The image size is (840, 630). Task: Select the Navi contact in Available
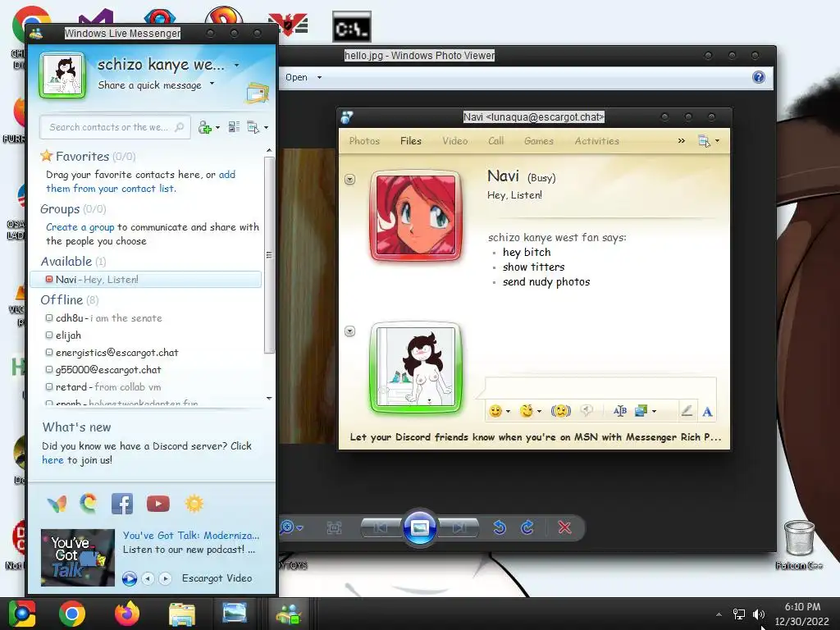[x=146, y=280]
